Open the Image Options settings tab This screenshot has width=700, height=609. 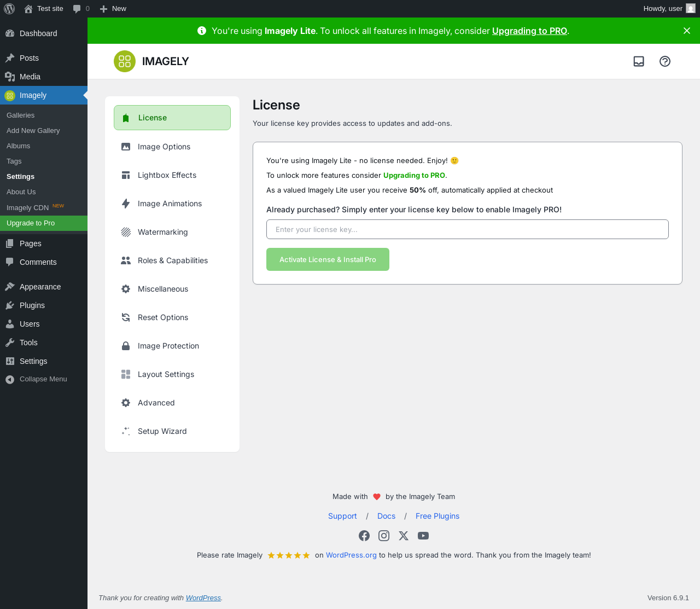point(172,147)
